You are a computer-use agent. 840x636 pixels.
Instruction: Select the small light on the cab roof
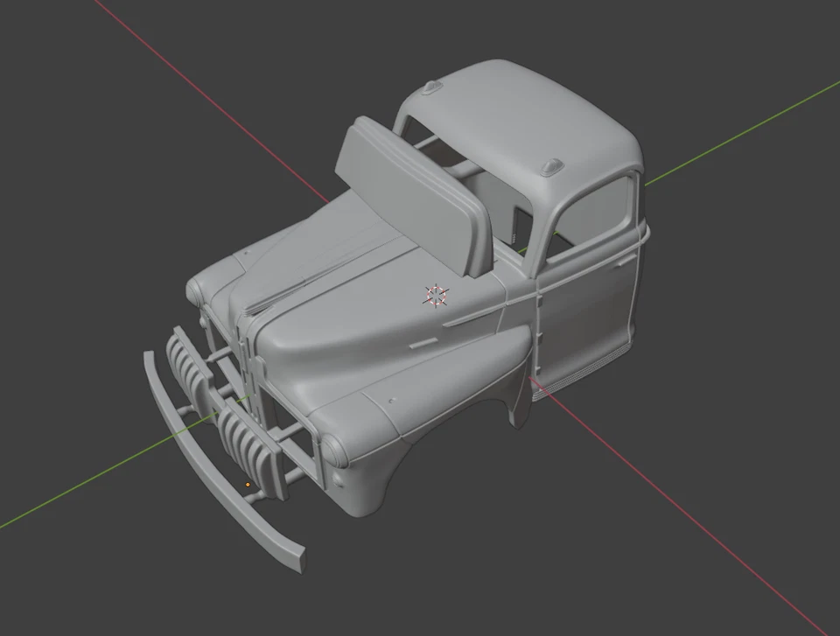coord(549,166)
